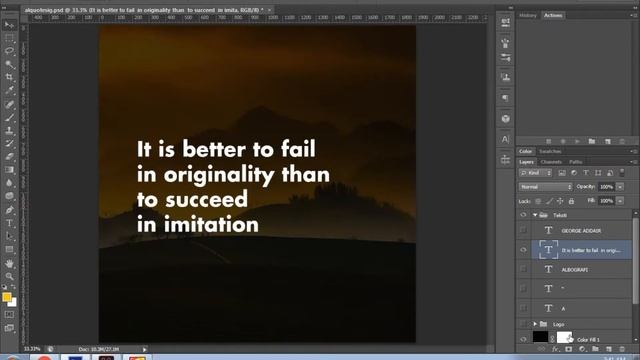Image resolution: width=640 pixels, height=360 pixels.
Task: Click the background color swatch
Action: click(13, 303)
